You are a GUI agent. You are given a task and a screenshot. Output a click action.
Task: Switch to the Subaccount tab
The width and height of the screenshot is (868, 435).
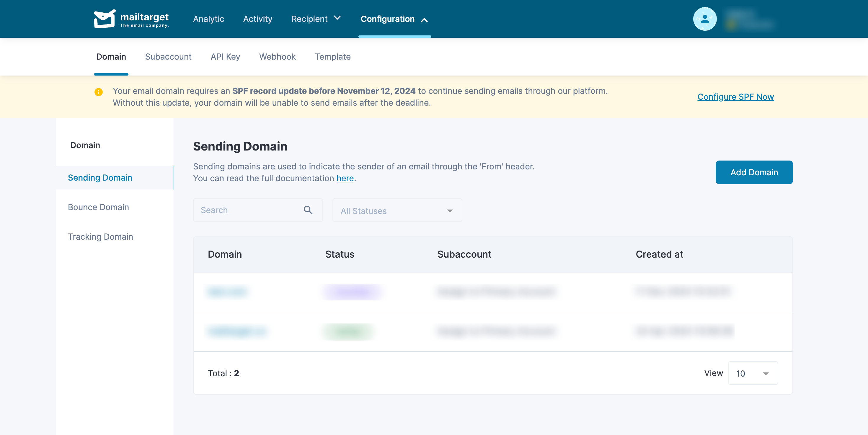pyautogui.click(x=168, y=57)
